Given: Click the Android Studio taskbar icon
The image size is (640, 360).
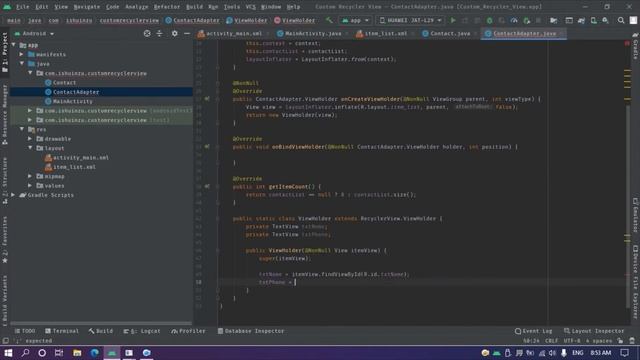Looking at the screenshot, I should [112, 353].
